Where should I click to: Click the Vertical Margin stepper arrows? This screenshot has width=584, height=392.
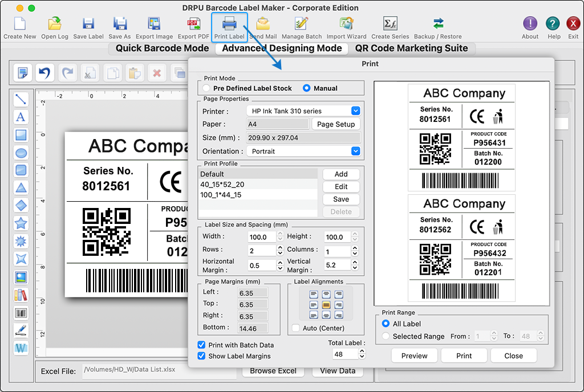pyautogui.click(x=355, y=265)
